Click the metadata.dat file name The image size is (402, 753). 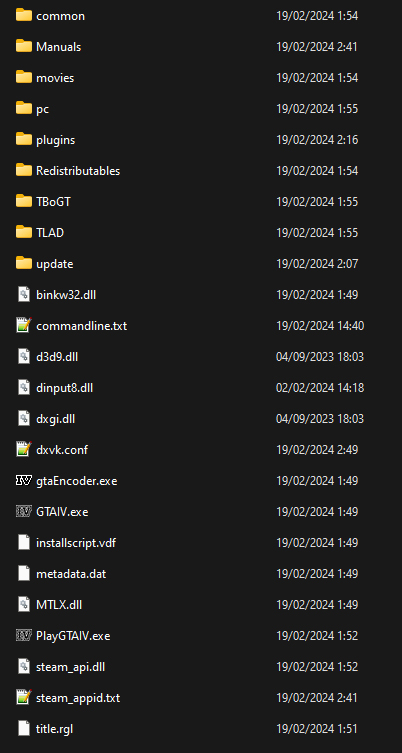(x=71, y=573)
